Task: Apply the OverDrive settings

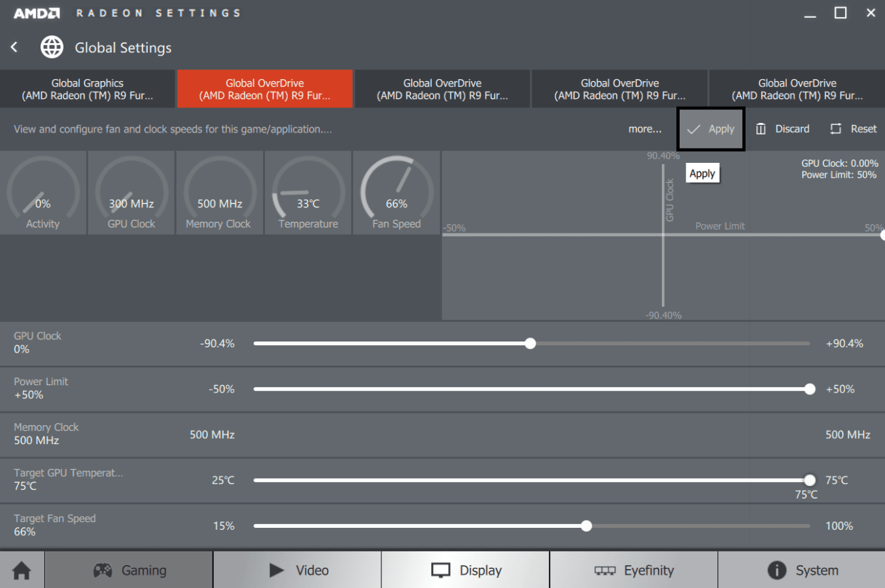Action: (710, 130)
